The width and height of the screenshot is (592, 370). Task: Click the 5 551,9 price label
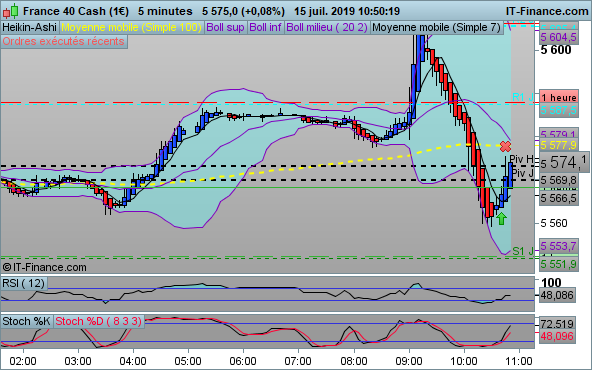click(x=559, y=264)
